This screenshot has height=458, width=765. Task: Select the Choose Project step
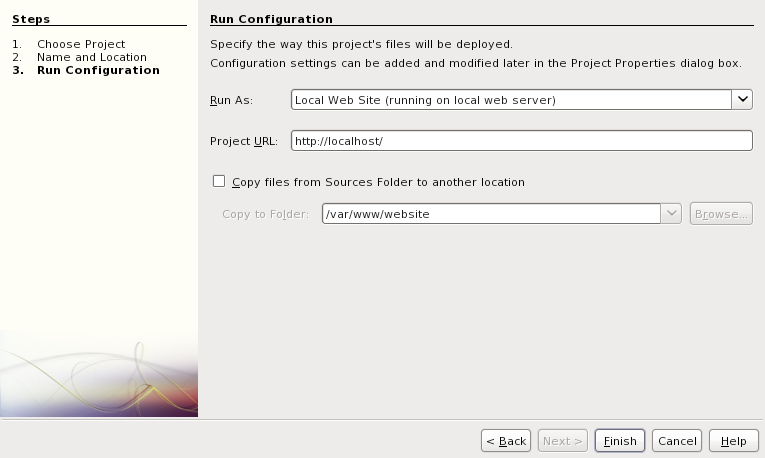tap(81, 44)
